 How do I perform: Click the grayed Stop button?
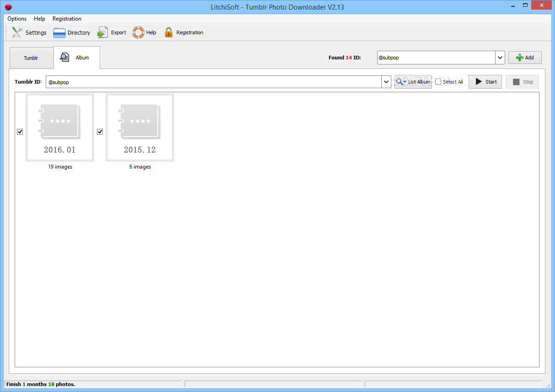coord(522,82)
